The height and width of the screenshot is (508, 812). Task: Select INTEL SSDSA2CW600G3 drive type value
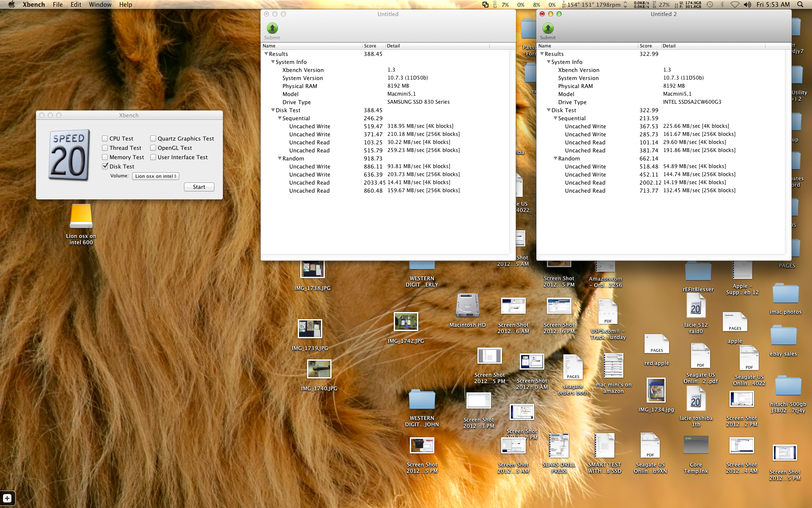coord(692,102)
